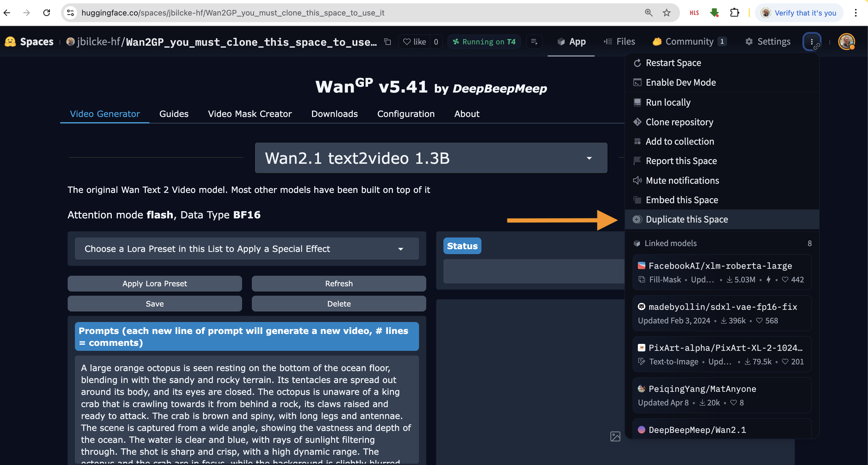Click the Running on T4 status badge
Viewport: 868px width, 465px height.
[484, 42]
